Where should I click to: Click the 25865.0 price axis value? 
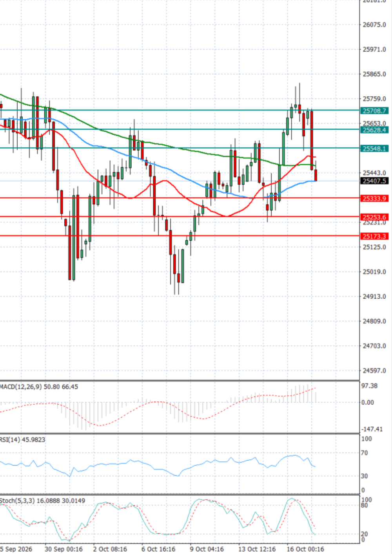(x=374, y=74)
